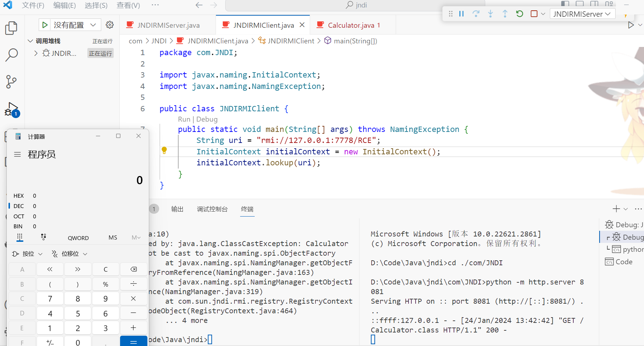Open launch.json via the gear icon
The height and width of the screenshot is (346, 644).
(x=110, y=25)
